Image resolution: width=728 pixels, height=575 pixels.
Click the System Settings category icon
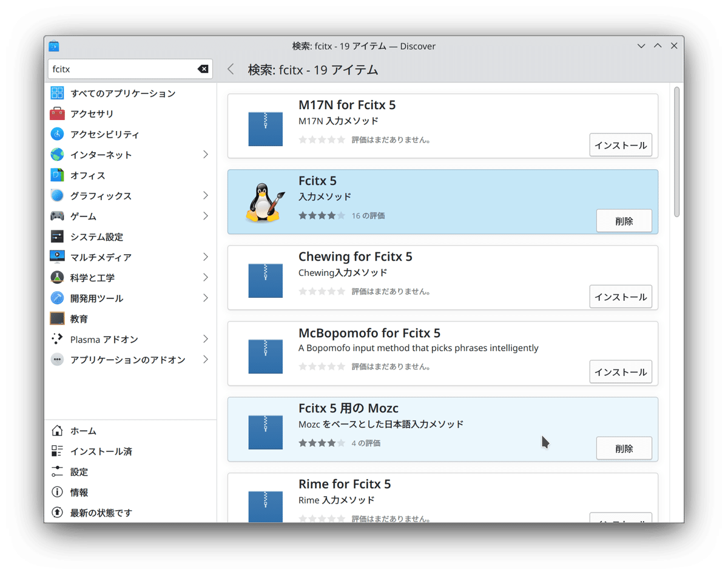[57, 237]
